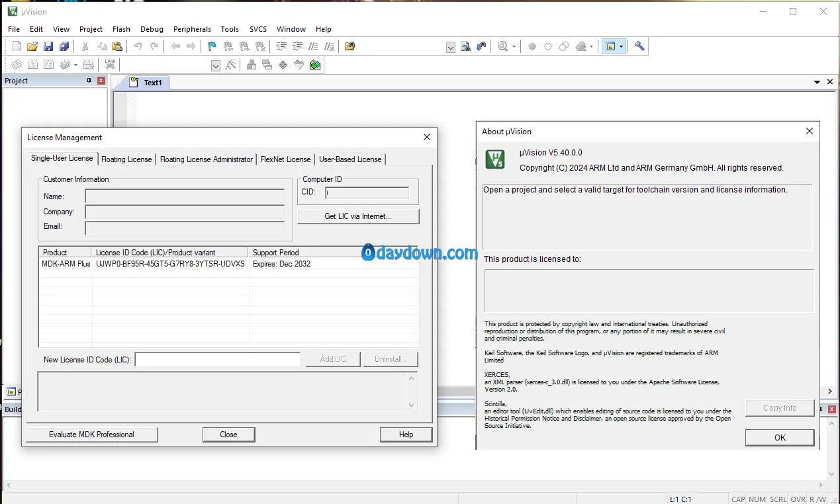Screen dimensions: 840x504
Task: Click Close in License Management
Action: click(228, 435)
